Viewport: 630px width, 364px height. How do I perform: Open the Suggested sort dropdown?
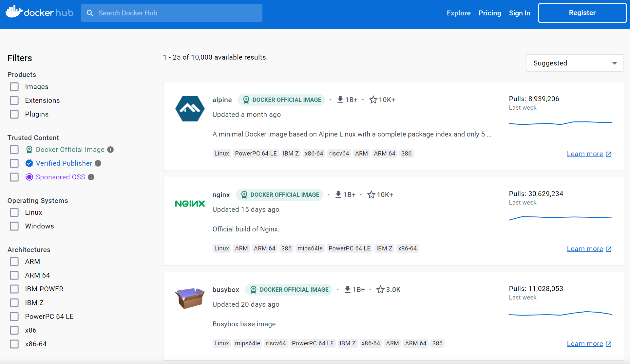(575, 63)
